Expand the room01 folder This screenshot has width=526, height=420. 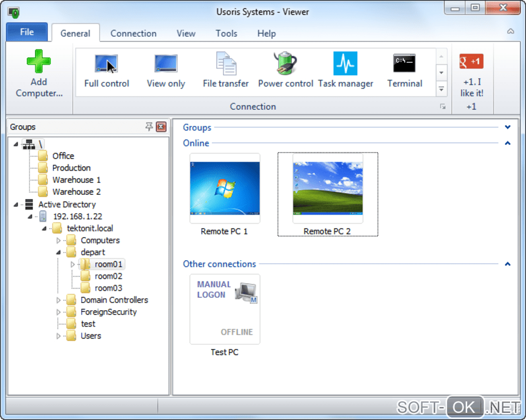[73, 264]
